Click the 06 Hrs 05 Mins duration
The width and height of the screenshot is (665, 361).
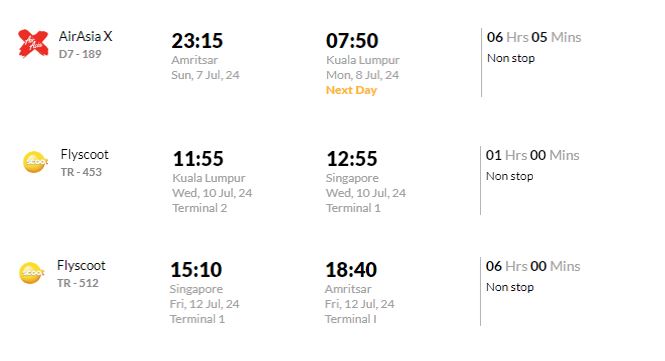click(x=534, y=37)
